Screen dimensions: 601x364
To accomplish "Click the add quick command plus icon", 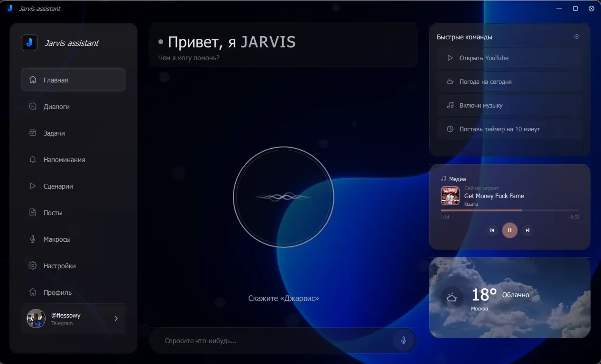I will click(x=577, y=36).
